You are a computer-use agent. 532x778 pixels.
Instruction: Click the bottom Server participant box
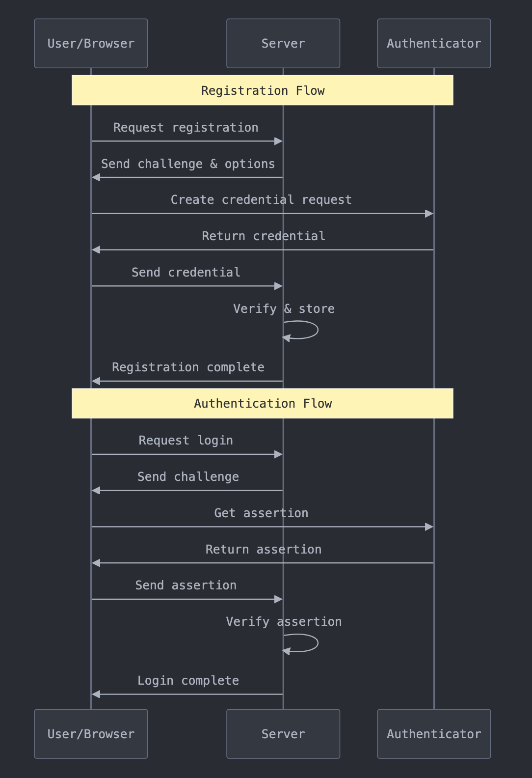283,734
